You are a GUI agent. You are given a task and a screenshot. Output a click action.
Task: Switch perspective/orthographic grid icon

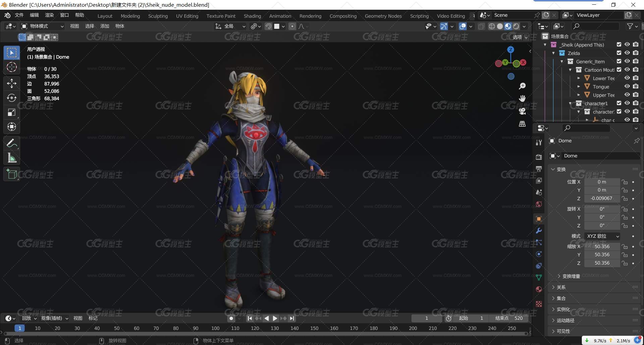522,124
